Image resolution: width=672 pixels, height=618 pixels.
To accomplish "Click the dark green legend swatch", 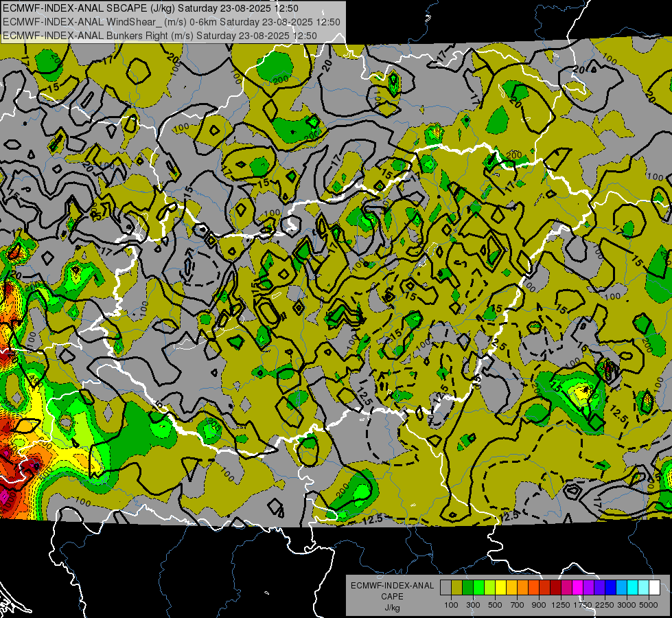I will tap(467, 588).
